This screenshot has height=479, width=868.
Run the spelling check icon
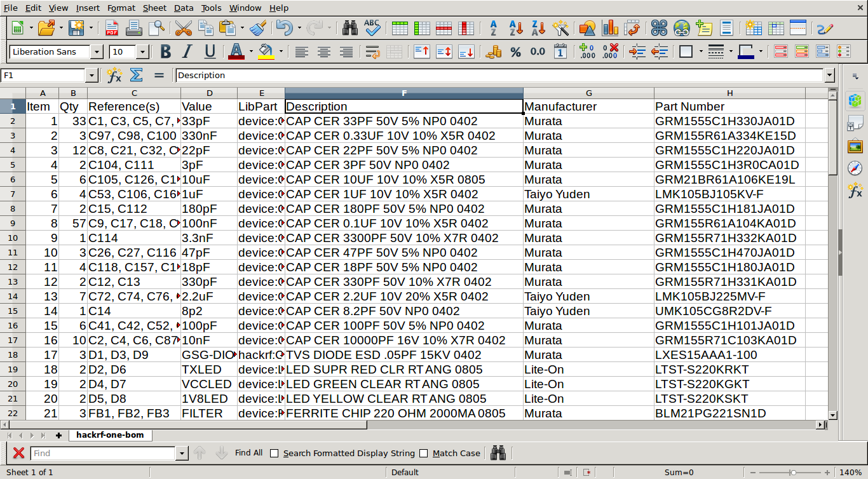[x=372, y=28]
